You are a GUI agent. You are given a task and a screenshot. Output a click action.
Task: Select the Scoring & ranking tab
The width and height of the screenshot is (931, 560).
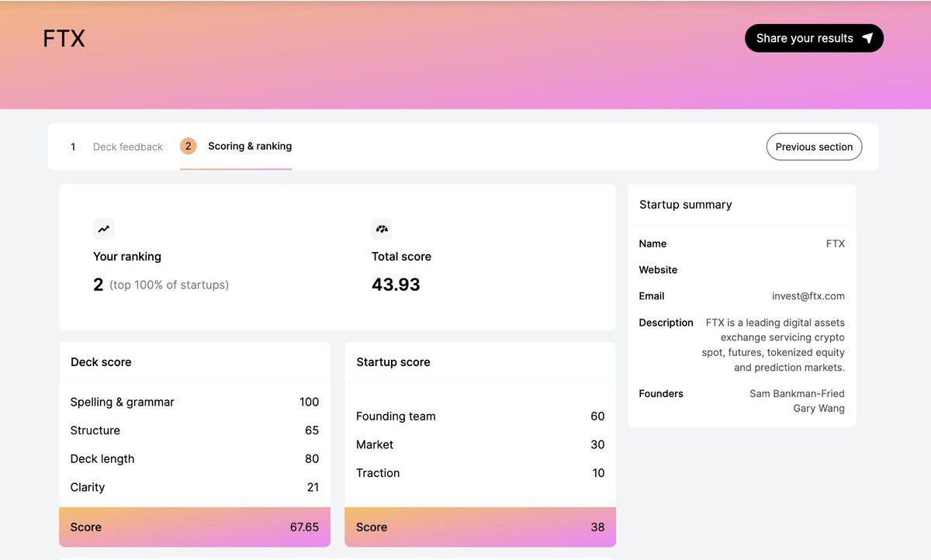[x=250, y=146]
